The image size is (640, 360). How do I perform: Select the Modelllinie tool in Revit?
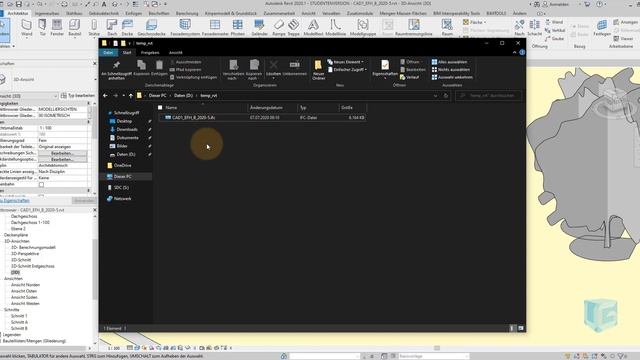[336, 28]
